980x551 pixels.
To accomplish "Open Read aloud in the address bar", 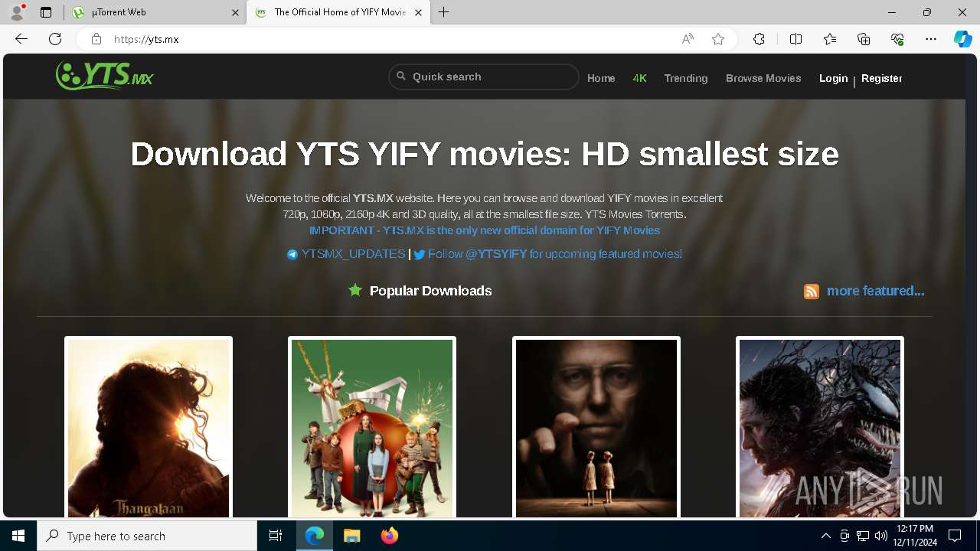I will (x=688, y=39).
